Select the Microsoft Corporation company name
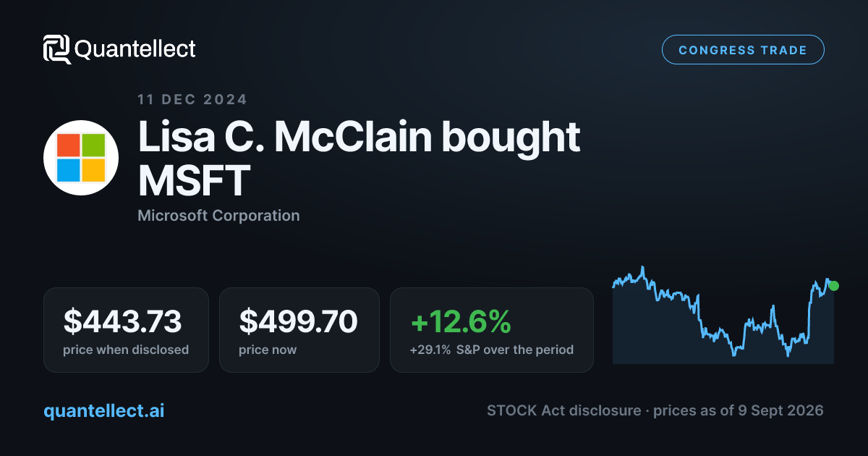 click(x=218, y=215)
